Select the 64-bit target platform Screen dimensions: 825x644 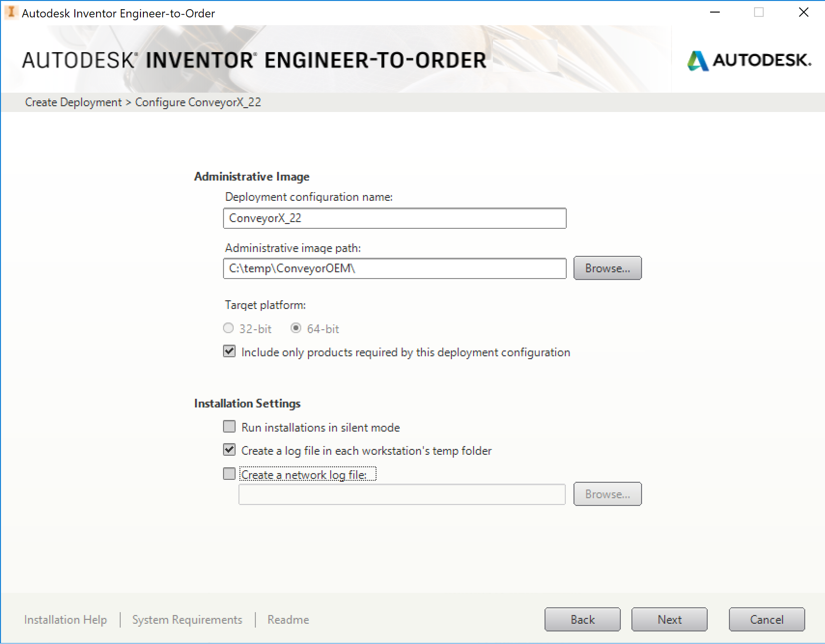296,329
